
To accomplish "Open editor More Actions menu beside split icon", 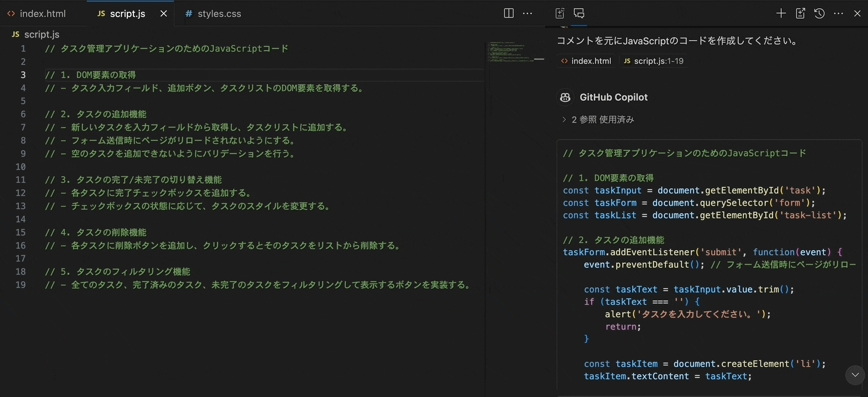I will point(527,14).
